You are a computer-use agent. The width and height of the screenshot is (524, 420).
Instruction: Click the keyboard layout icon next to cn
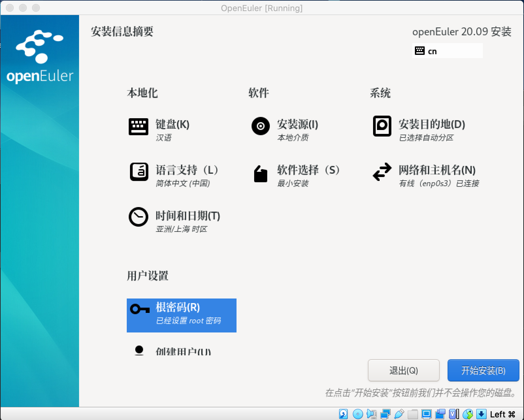(x=420, y=51)
